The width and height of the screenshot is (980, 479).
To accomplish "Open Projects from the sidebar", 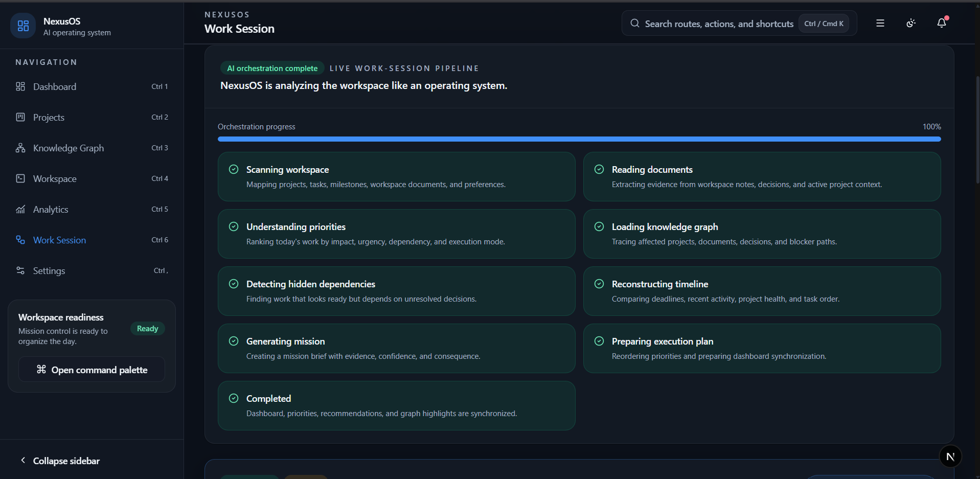I will 92,117.
